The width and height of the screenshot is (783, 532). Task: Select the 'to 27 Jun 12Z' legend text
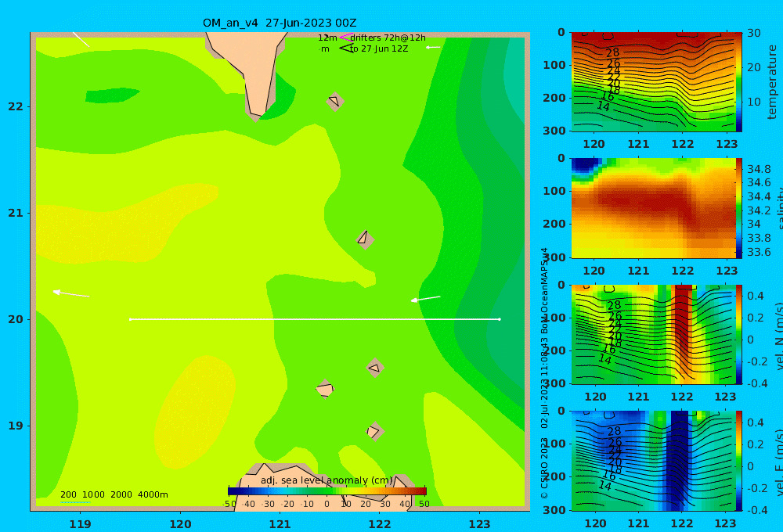click(x=379, y=49)
